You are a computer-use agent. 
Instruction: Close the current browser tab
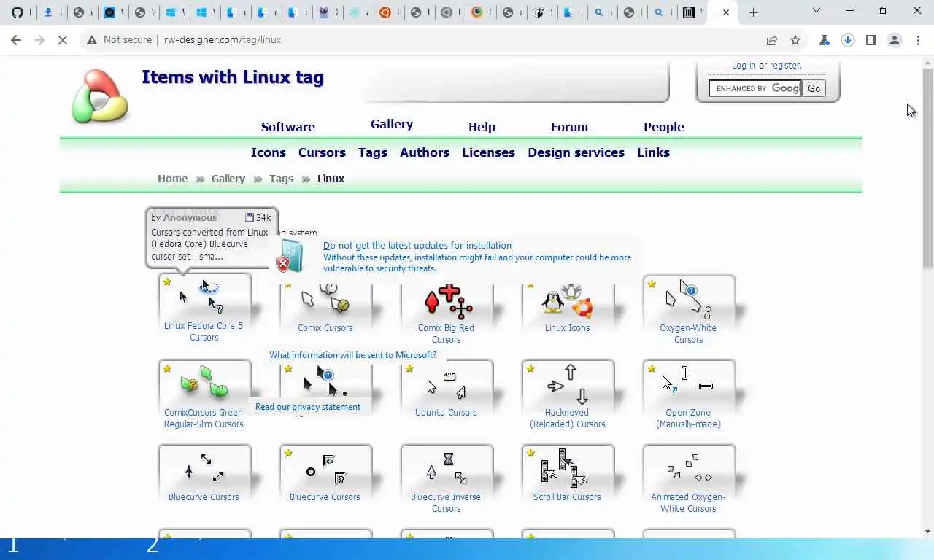click(726, 12)
